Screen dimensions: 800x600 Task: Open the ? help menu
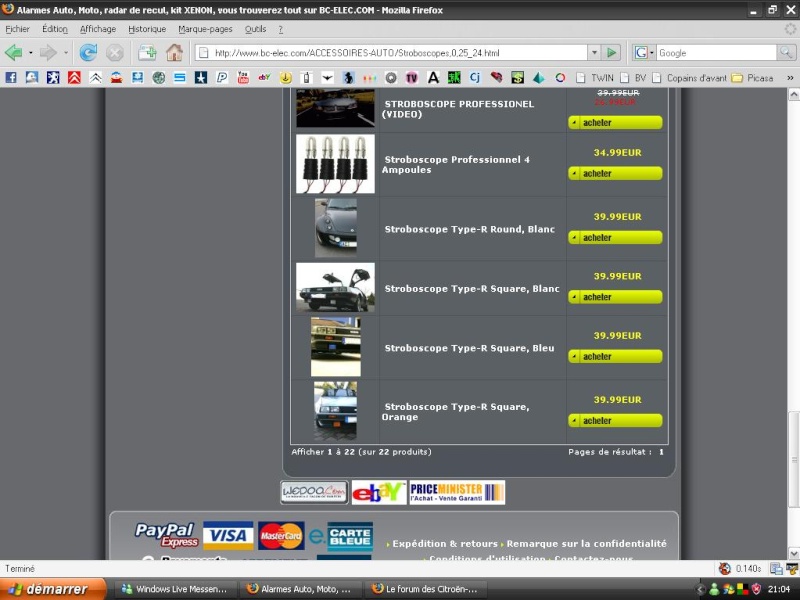(x=281, y=29)
